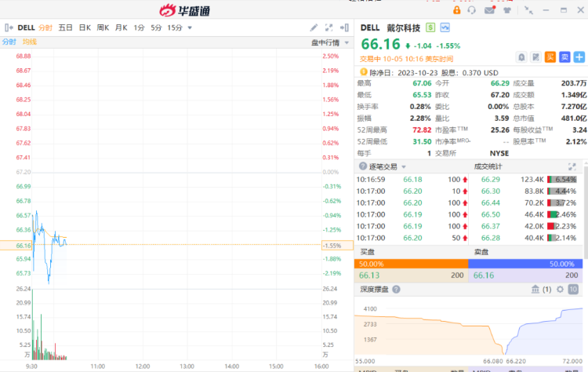Open more chart periods dropdown after 15分

[x=190, y=27]
